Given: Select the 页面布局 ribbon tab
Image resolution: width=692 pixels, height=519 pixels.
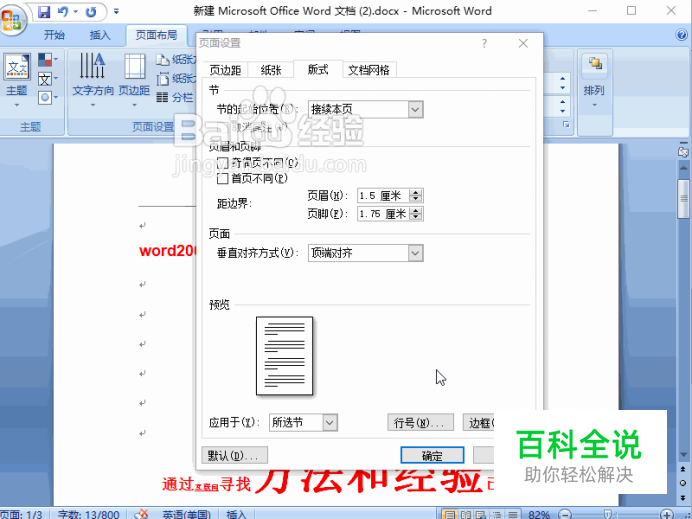Looking at the screenshot, I should pyautogui.click(x=156, y=35).
